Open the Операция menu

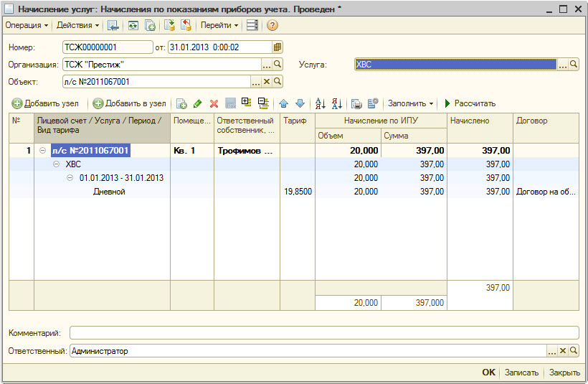tap(27, 25)
